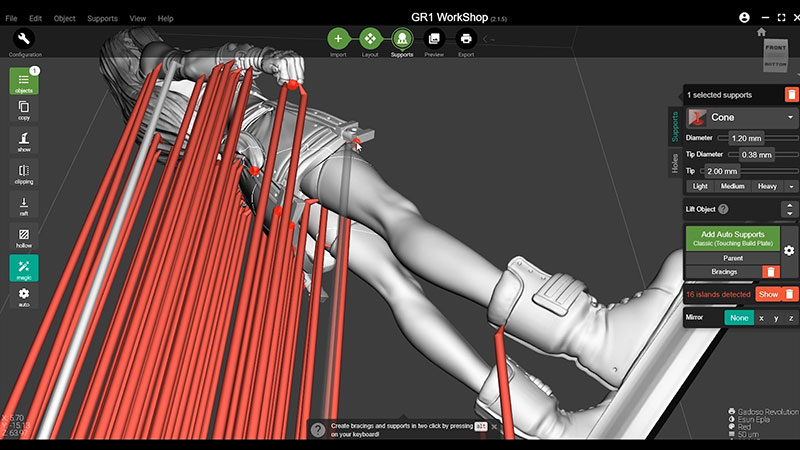Activate the magic wand tool
The height and width of the screenshot is (450, 800).
[x=24, y=268]
